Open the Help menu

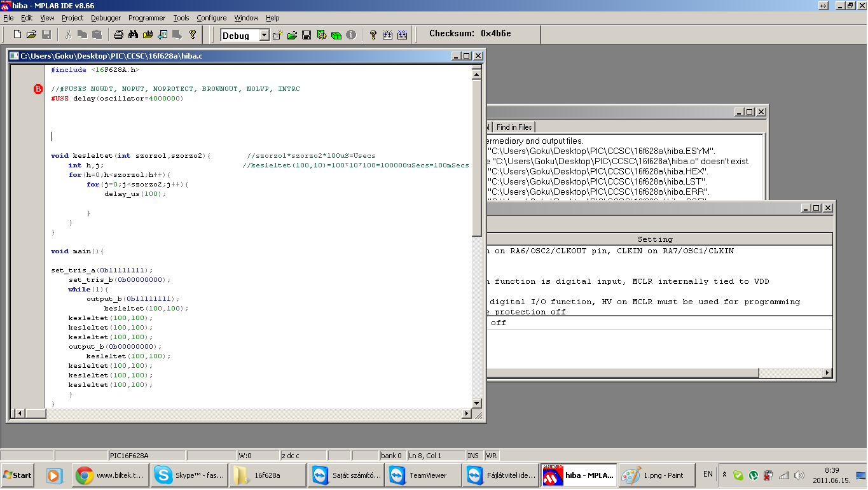click(x=273, y=18)
